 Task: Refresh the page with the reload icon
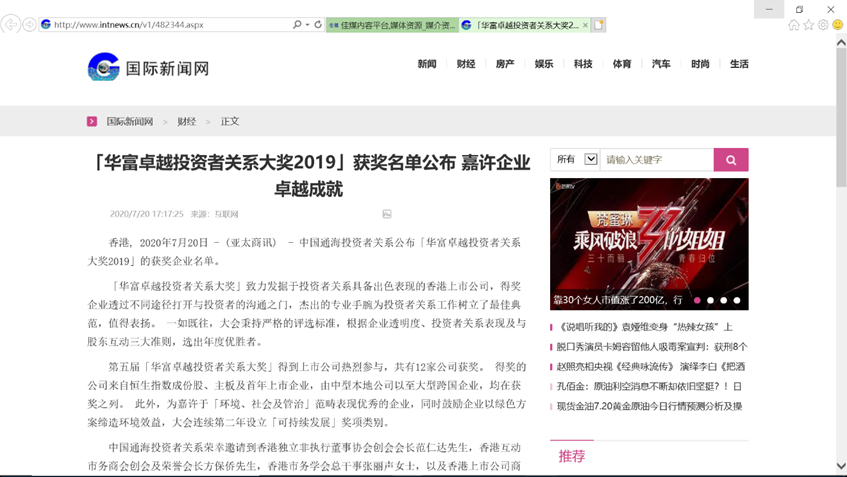pos(318,25)
